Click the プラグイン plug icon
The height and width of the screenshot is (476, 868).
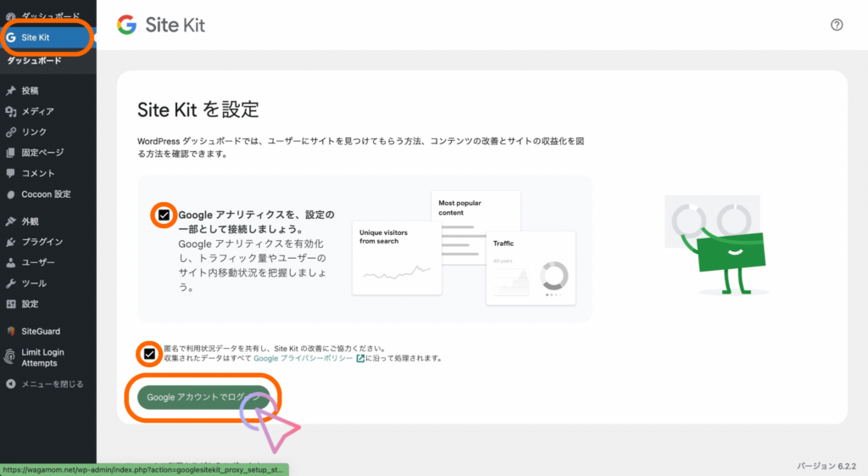(10, 242)
